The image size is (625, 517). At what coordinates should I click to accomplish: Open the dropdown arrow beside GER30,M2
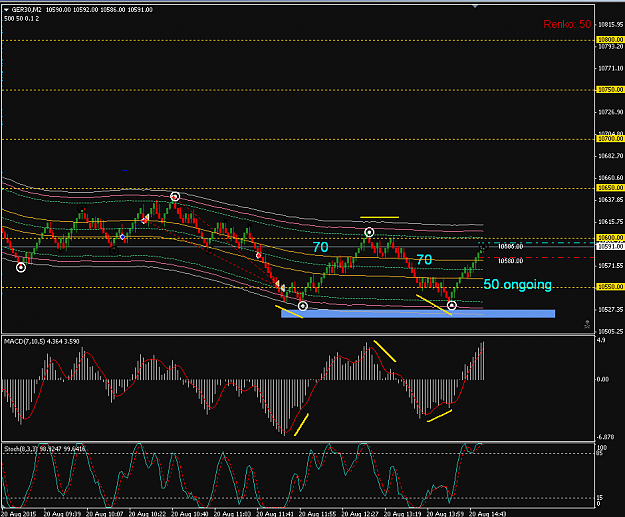6,10
